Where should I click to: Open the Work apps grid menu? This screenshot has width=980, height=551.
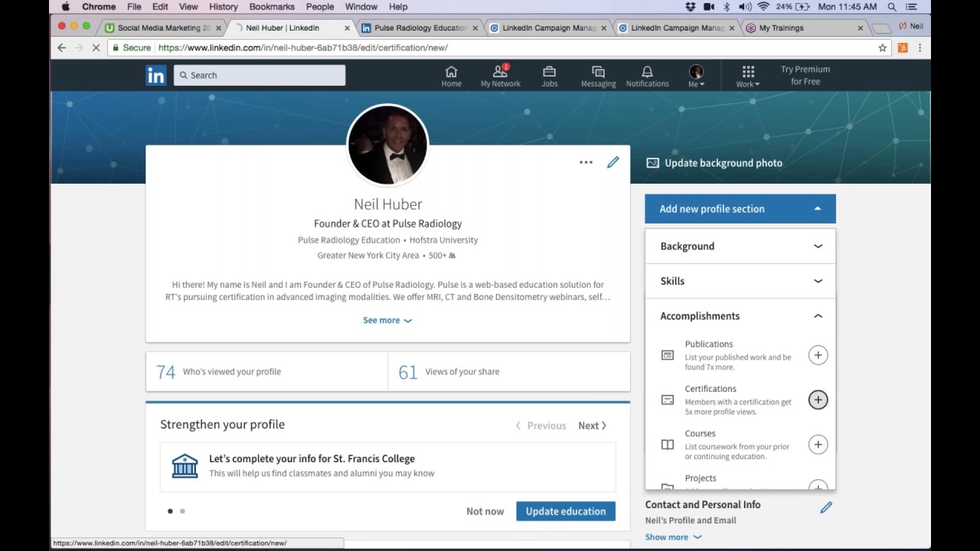coord(748,76)
